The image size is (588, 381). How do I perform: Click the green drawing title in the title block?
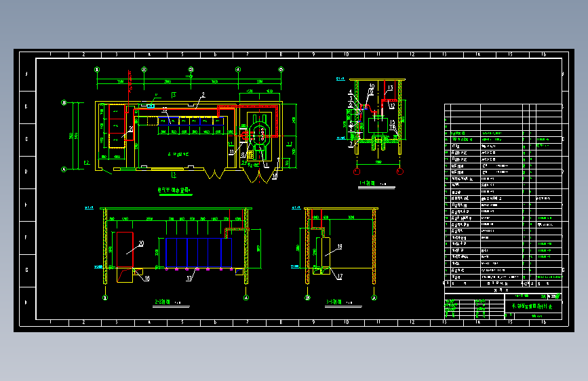coord(532,306)
